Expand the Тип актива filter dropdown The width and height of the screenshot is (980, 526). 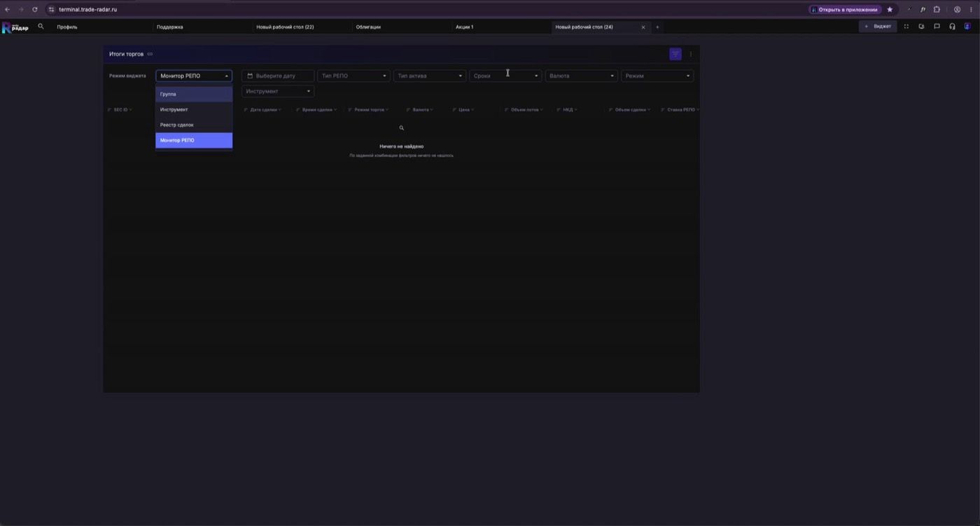(430, 76)
